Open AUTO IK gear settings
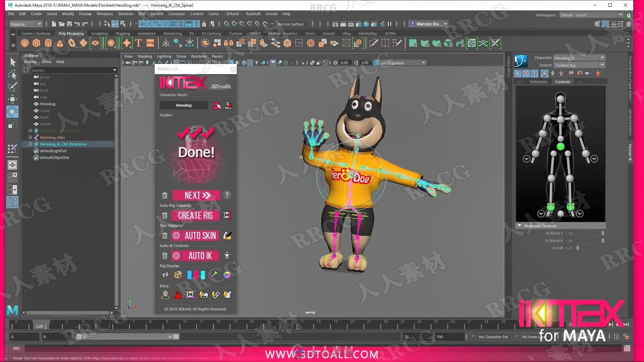The height and width of the screenshot is (362, 644). pyautogui.click(x=176, y=256)
